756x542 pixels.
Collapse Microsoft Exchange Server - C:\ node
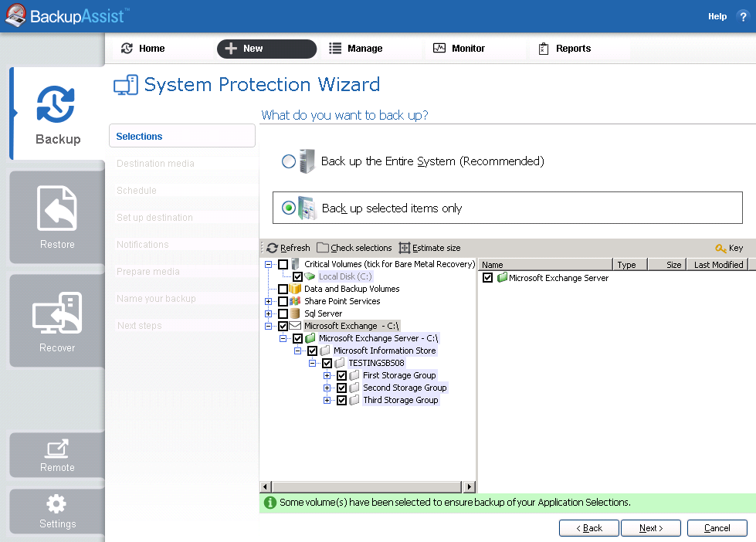point(283,338)
